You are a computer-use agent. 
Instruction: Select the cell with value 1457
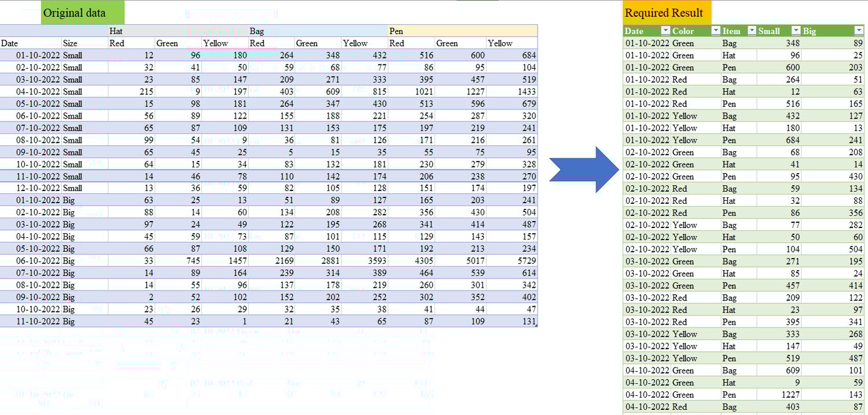pyautogui.click(x=225, y=260)
